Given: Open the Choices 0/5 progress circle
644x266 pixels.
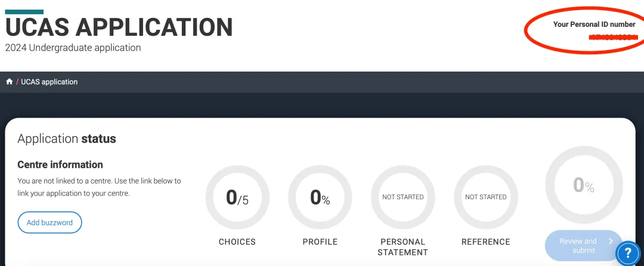Looking at the screenshot, I should (237, 197).
